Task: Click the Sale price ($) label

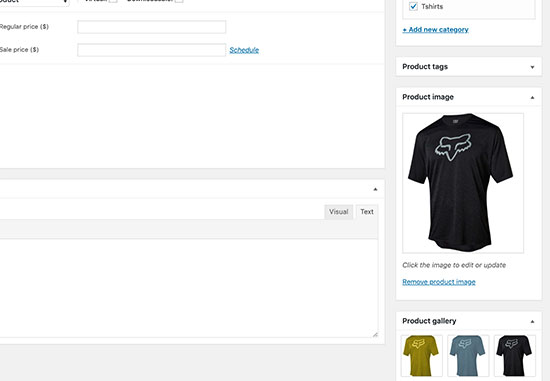Action: coord(19,50)
